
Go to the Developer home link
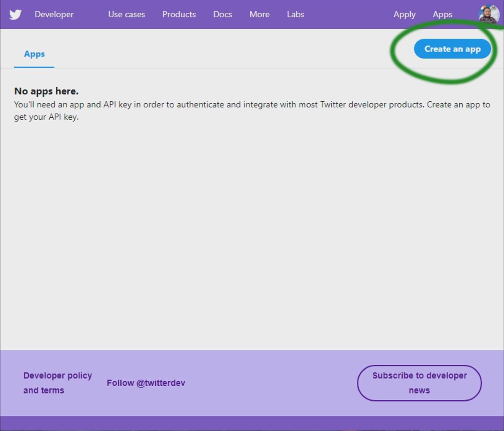pyautogui.click(x=54, y=14)
